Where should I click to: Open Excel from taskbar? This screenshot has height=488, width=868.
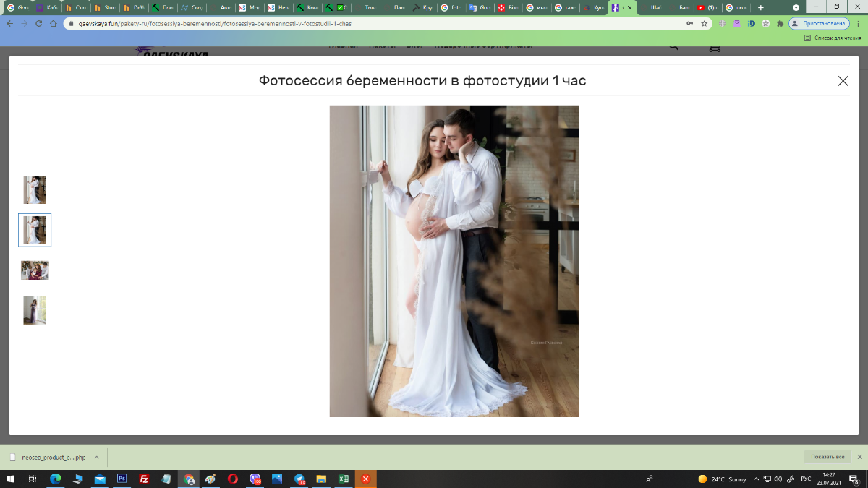coord(344,479)
